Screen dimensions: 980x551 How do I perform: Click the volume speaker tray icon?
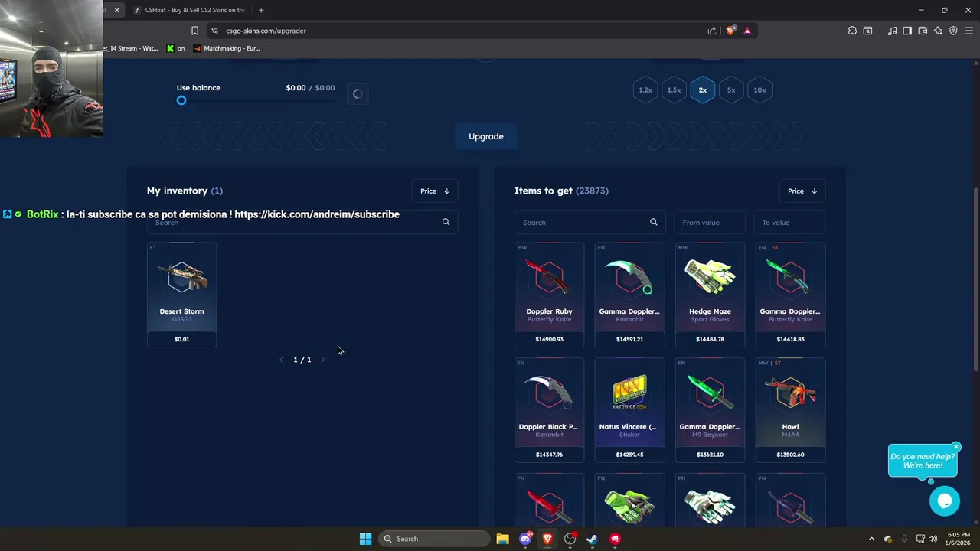[933, 539]
